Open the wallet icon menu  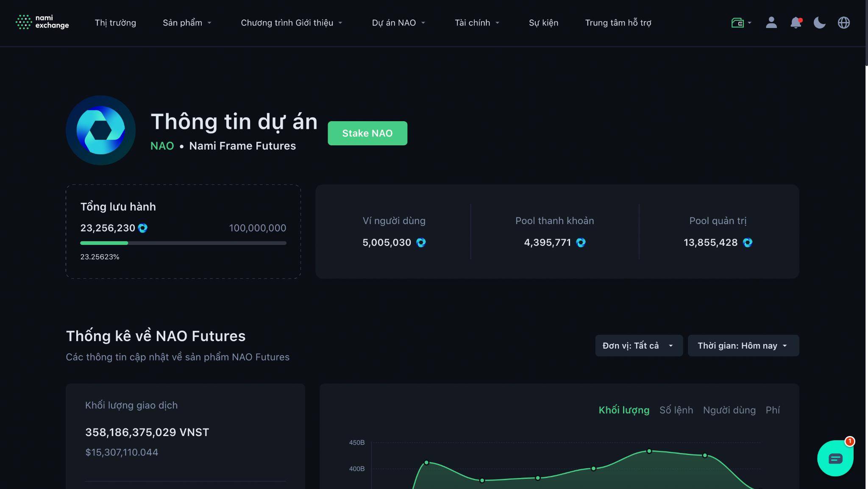click(x=737, y=22)
